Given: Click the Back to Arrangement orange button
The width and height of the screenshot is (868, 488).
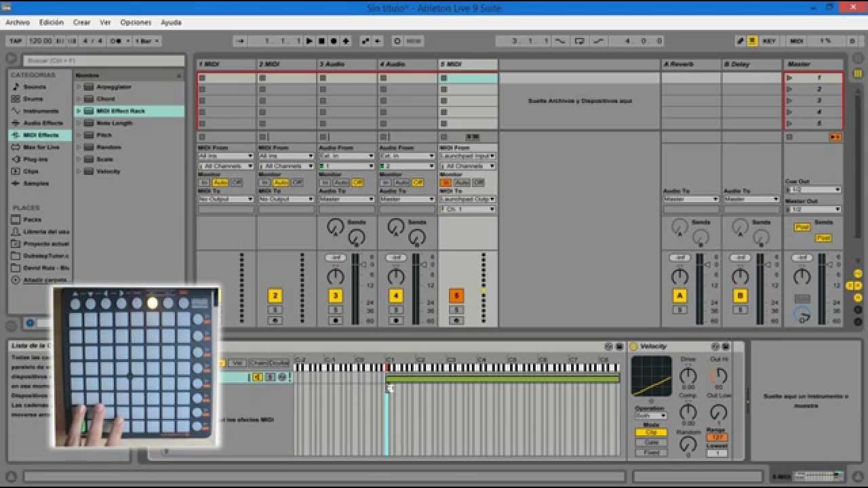Looking at the screenshot, I should click(835, 137).
